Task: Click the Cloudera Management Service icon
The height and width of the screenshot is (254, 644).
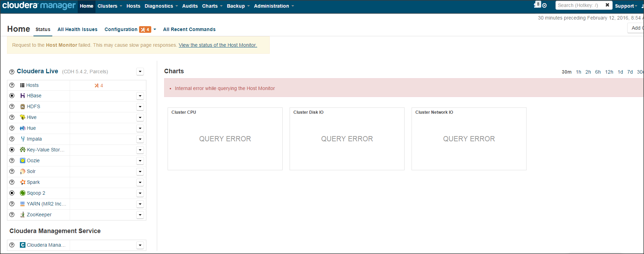Action: [23, 245]
